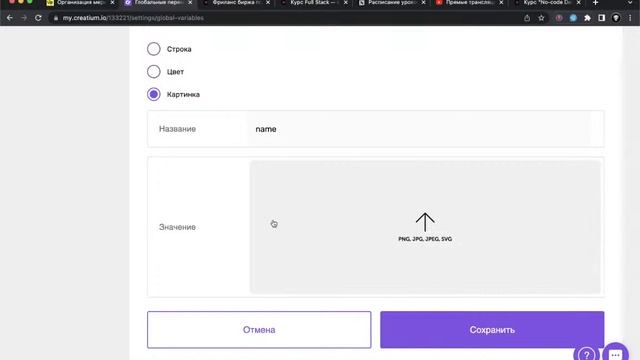The width and height of the screenshot is (640, 360).
Task: Open the Chrome three-dot menu
Action: coord(630,18)
